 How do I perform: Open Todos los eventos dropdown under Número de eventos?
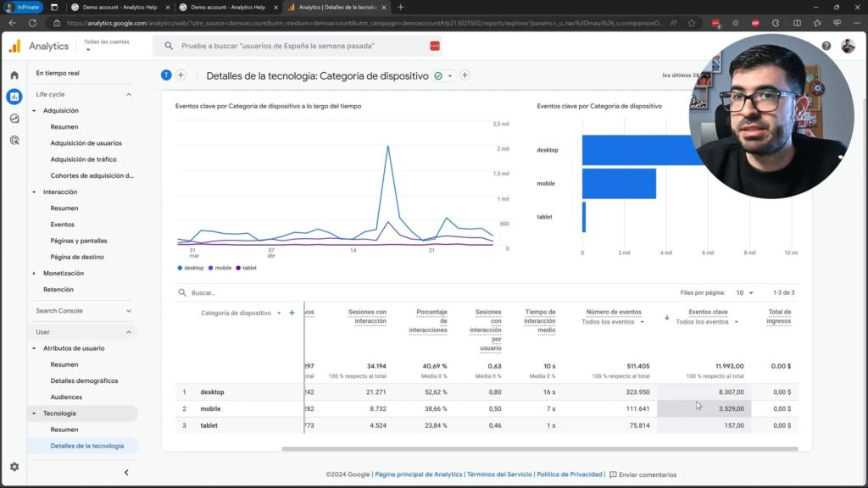point(613,322)
